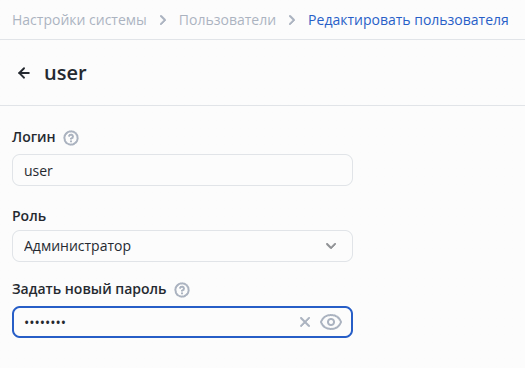Clear the new password field with X
This screenshot has width=525, height=368.
[305, 322]
